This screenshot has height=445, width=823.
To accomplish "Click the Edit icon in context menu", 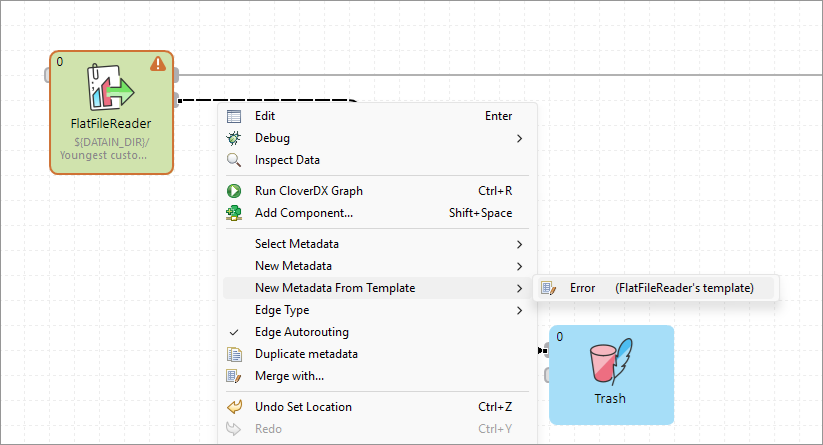I will pyautogui.click(x=234, y=116).
